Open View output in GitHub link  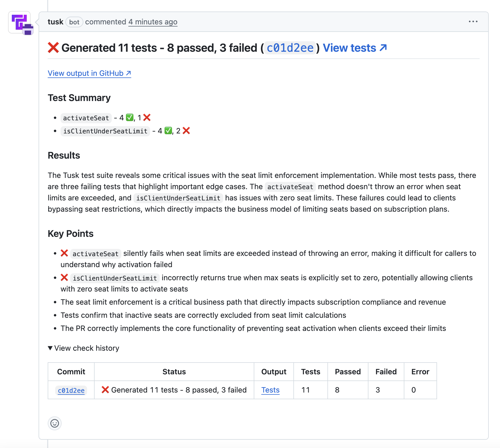[x=89, y=73]
